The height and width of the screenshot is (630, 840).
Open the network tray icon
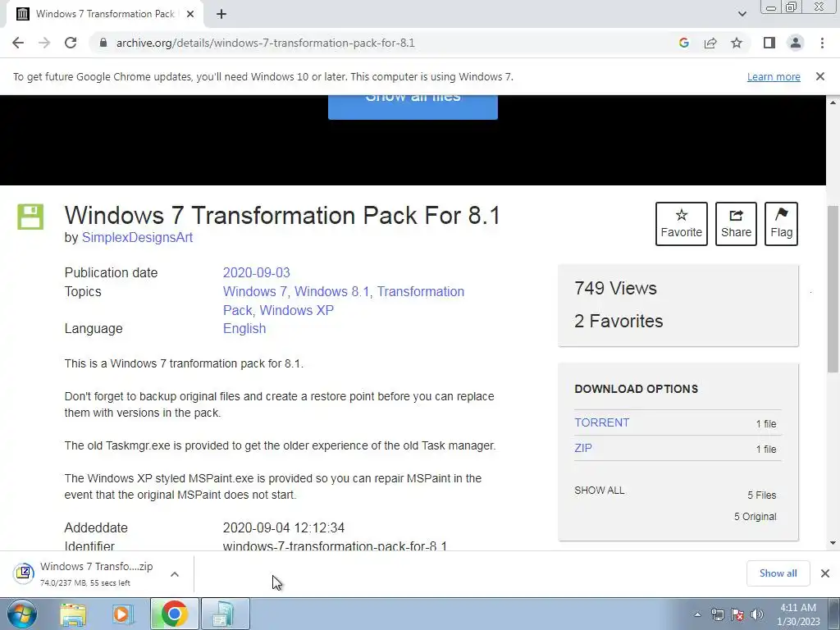coord(717,614)
